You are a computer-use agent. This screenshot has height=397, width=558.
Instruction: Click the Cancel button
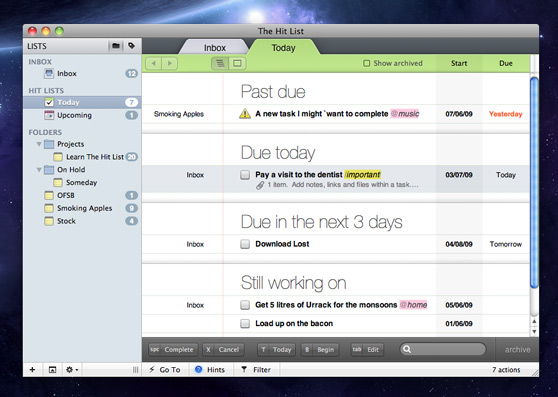click(x=223, y=350)
